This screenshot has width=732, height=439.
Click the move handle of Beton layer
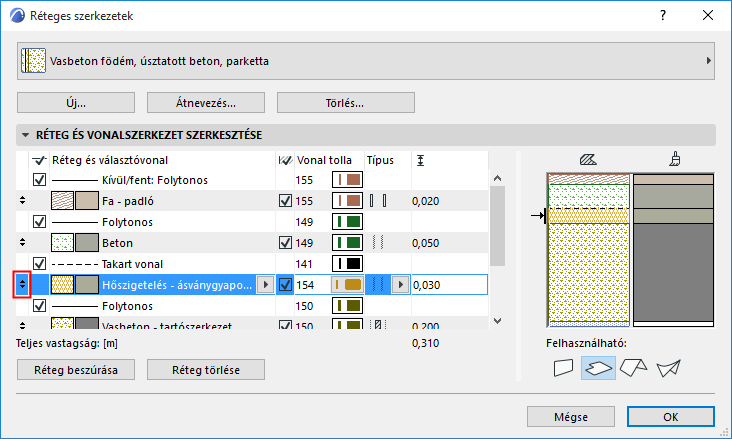[22, 242]
